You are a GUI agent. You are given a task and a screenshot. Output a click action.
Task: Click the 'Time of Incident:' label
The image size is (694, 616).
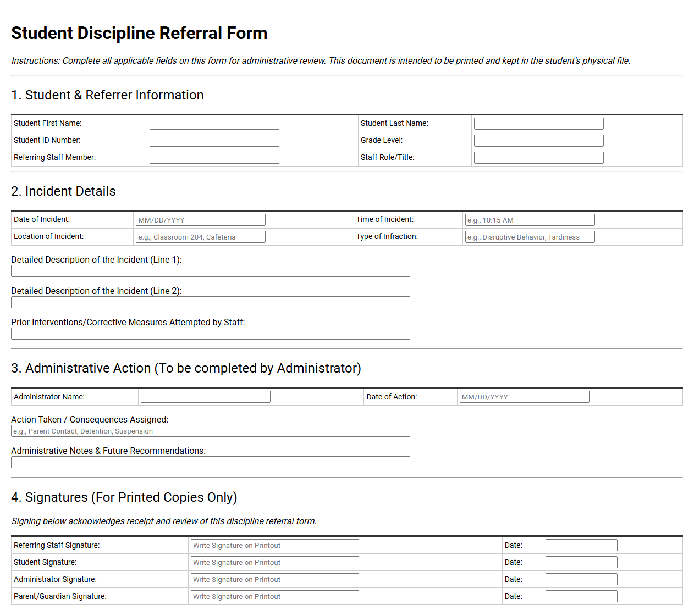pos(385,219)
